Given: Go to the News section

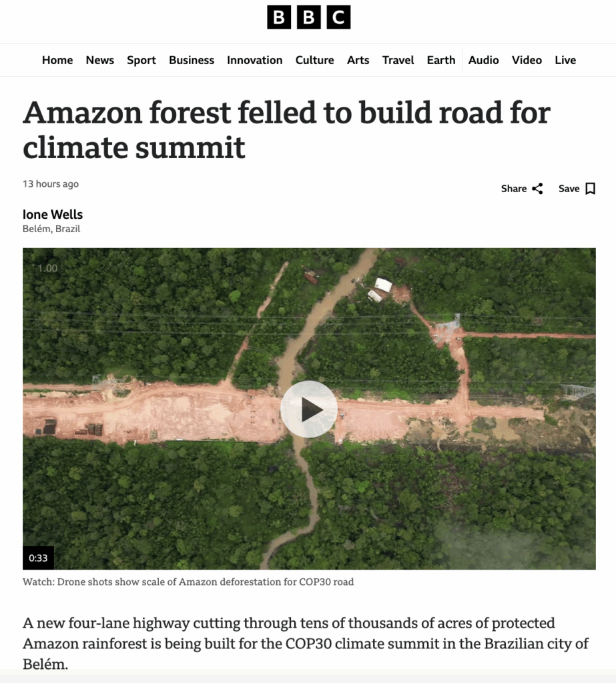Looking at the screenshot, I should [x=100, y=60].
